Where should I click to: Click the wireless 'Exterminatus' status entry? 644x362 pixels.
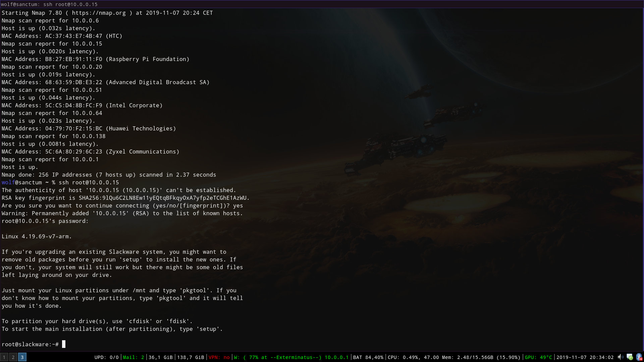pyautogui.click(x=291, y=357)
